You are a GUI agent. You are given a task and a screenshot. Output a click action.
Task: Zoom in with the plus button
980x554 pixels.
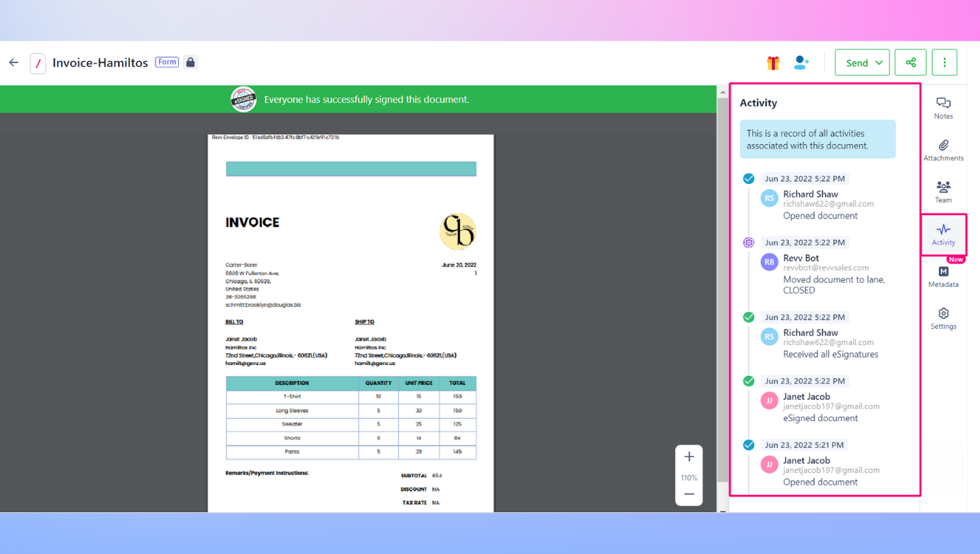point(689,456)
